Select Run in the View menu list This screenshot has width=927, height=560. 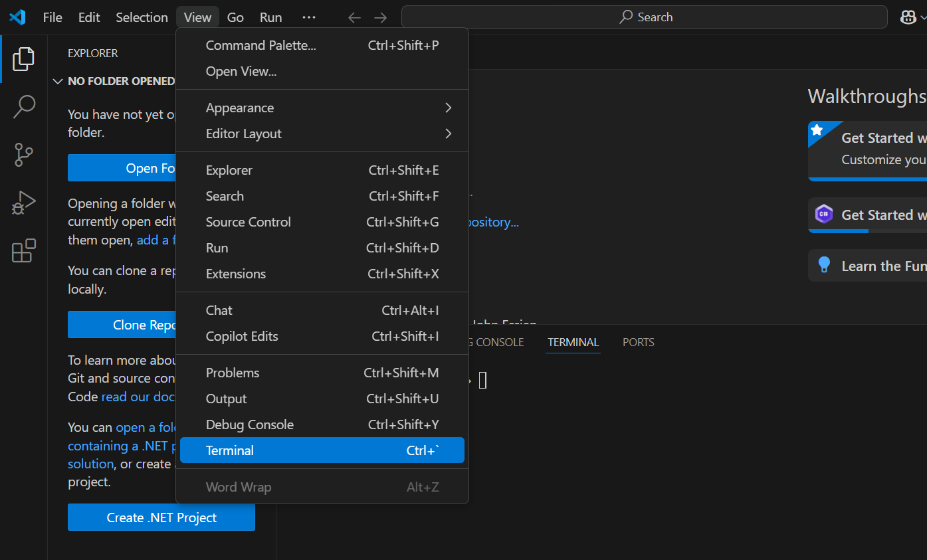[322, 248]
